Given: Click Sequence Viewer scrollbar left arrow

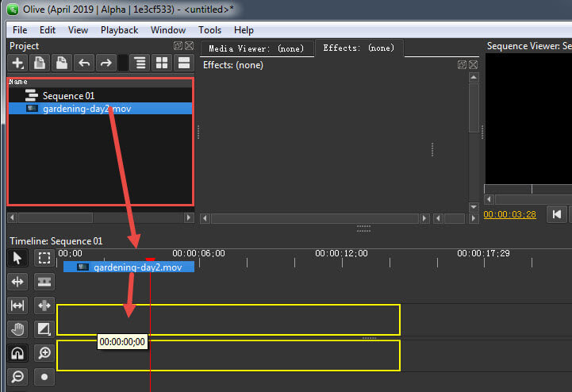Looking at the screenshot, I should tap(489, 199).
